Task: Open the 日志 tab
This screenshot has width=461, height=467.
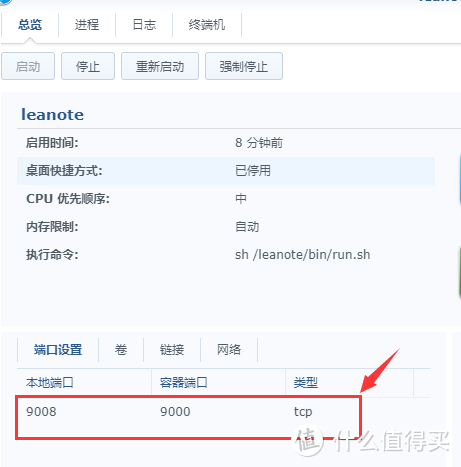Action: pyautogui.click(x=144, y=25)
